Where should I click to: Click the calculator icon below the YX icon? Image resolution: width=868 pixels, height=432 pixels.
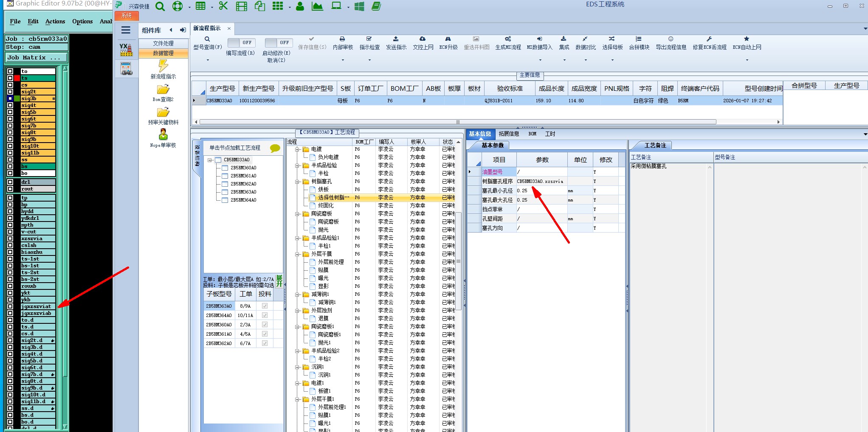click(x=126, y=68)
